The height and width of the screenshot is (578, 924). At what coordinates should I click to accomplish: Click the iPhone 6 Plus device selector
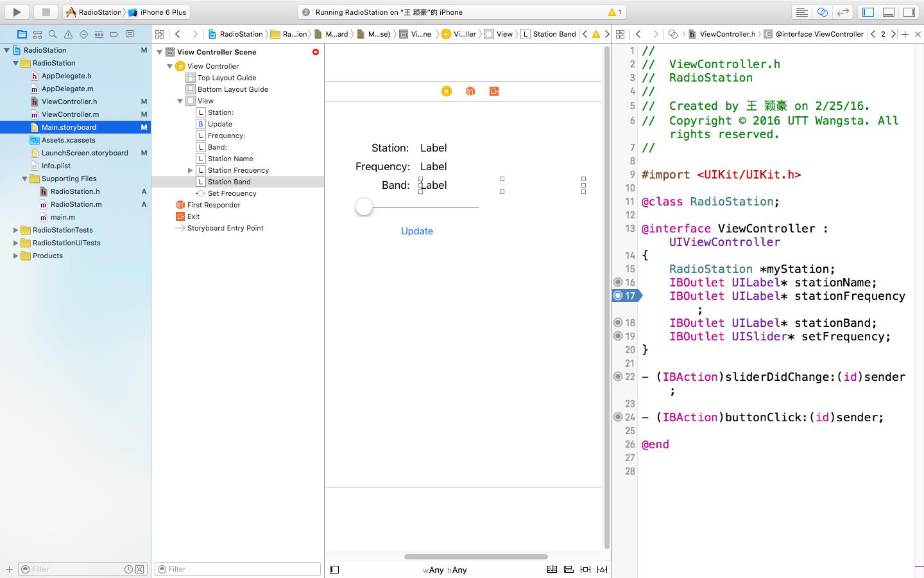point(157,12)
